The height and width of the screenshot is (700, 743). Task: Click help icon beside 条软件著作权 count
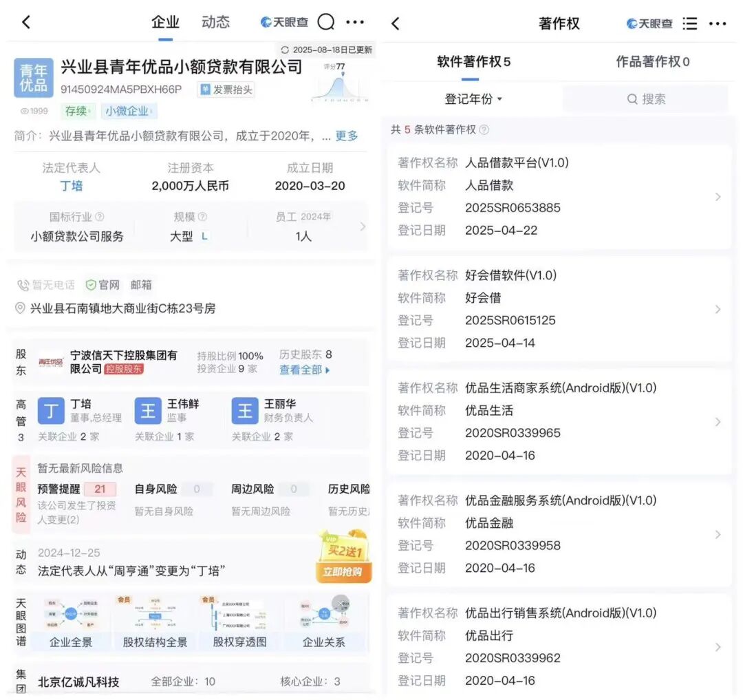484,129
